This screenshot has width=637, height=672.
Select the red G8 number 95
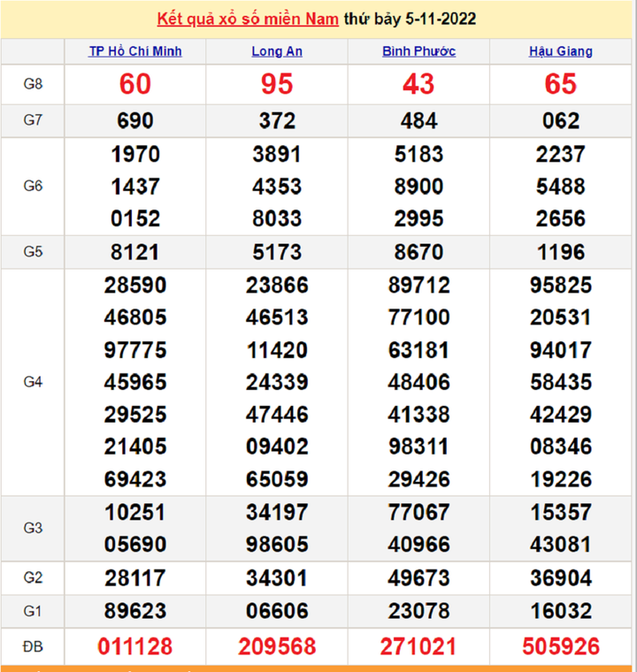click(277, 84)
